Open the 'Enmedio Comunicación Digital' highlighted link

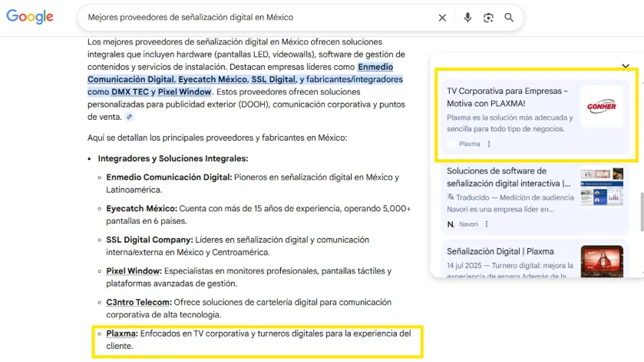[240, 73]
